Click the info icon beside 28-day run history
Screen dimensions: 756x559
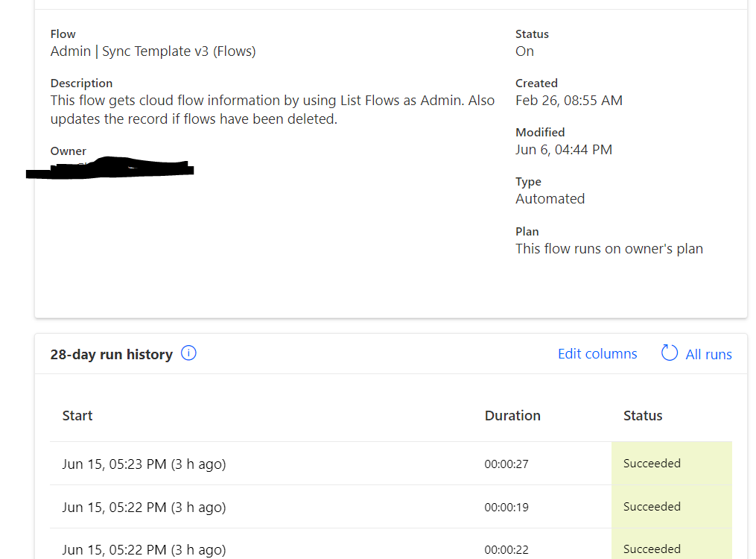pyautogui.click(x=188, y=353)
